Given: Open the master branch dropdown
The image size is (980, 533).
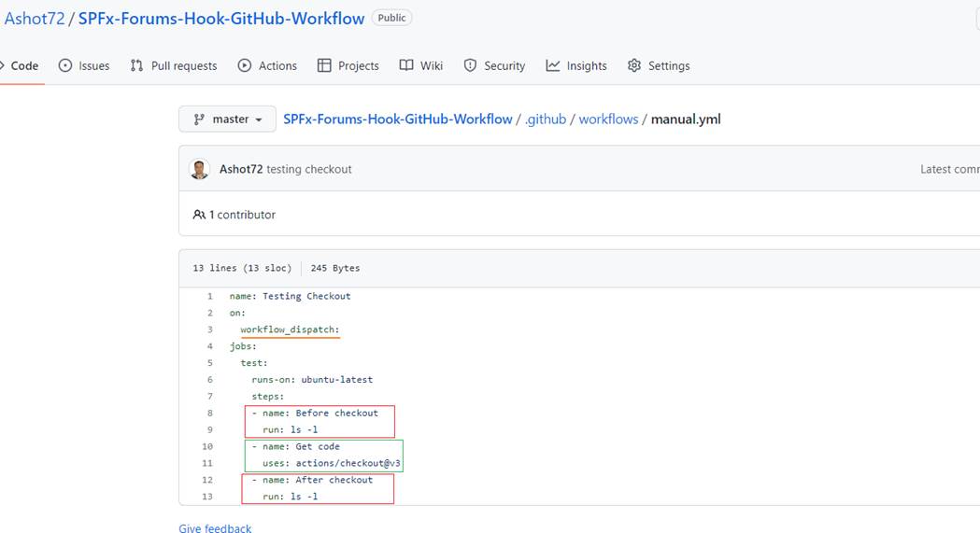Looking at the screenshot, I should [x=227, y=119].
